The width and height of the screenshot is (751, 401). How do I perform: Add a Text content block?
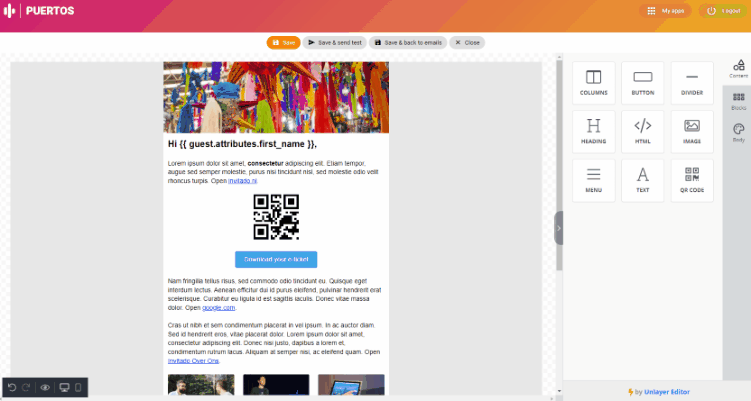(643, 181)
